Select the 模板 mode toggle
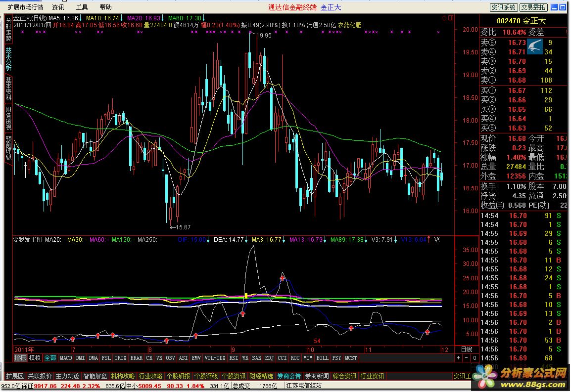This screenshot has width=571, height=392. click(x=35, y=358)
